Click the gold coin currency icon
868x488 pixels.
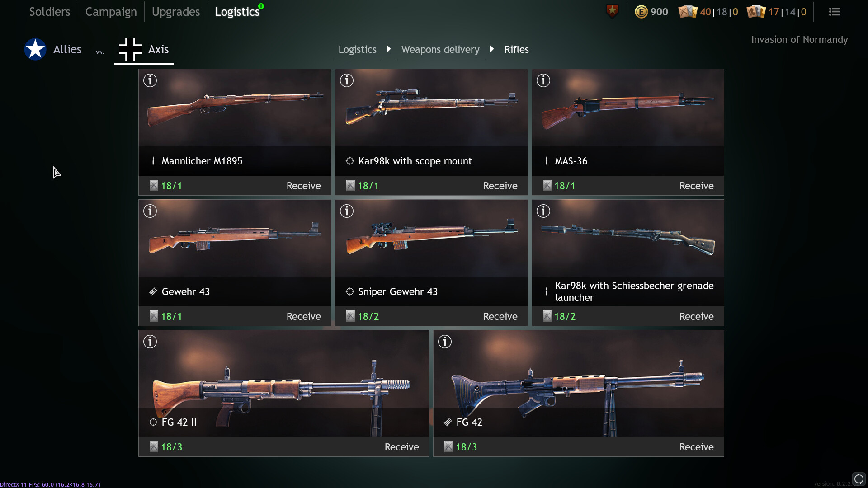pos(641,12)
